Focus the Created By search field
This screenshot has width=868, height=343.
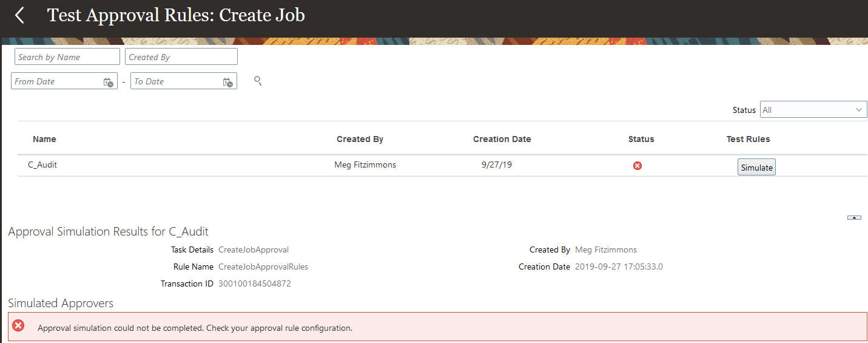tap(181, 57)
